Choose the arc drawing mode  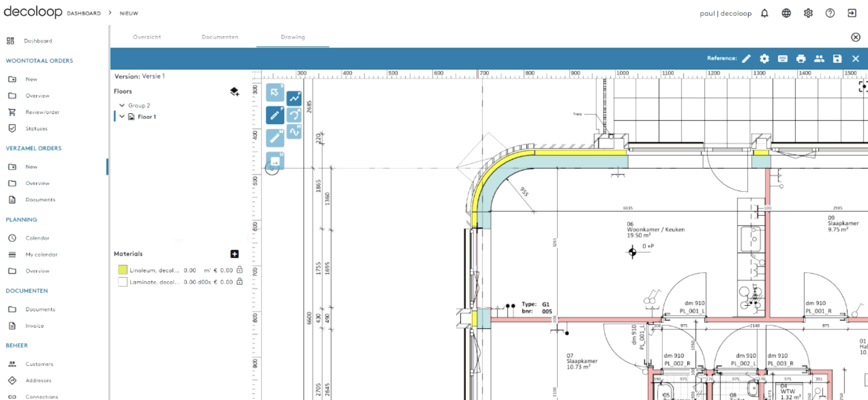294,115
